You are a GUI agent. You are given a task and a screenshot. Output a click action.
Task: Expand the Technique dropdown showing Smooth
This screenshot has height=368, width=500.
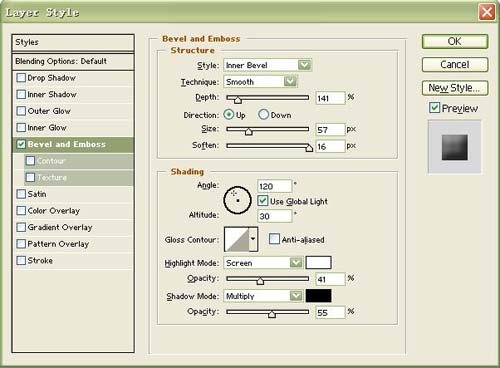pos(260,82)
